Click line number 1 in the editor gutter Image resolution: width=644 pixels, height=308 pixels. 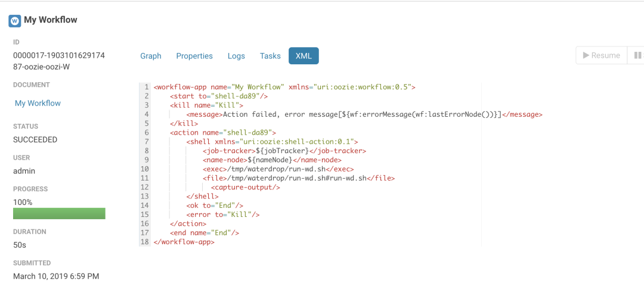pos(146,87)
